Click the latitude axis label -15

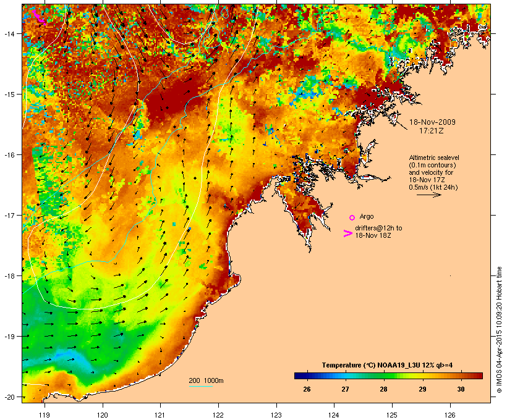[10, 94]
